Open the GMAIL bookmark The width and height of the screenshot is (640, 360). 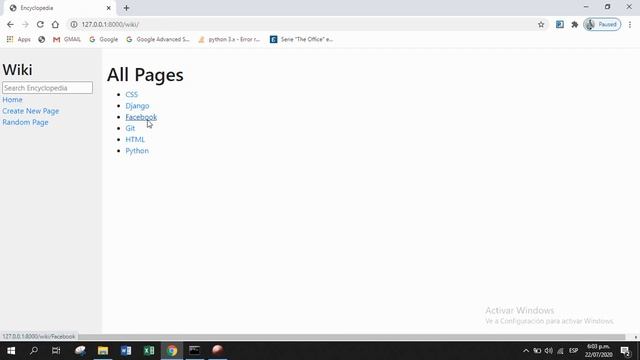click(x=67, y=39)
